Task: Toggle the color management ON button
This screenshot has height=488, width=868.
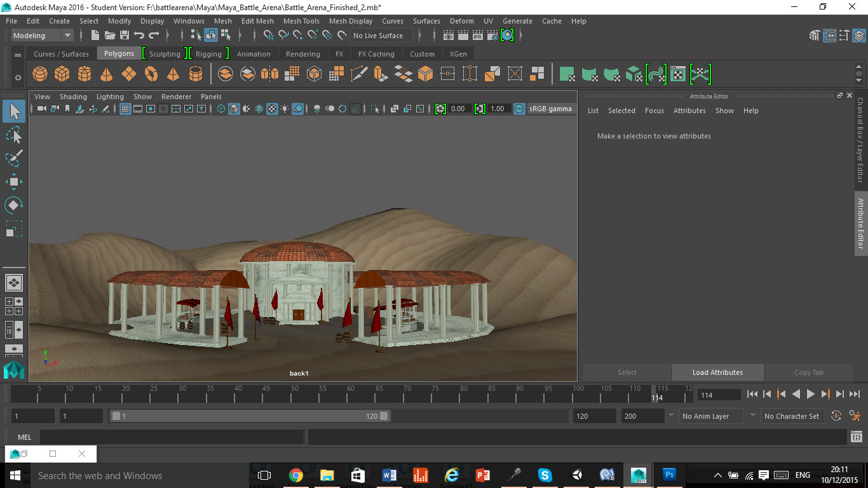Action: pyautogui.click(x=519, y=109)
